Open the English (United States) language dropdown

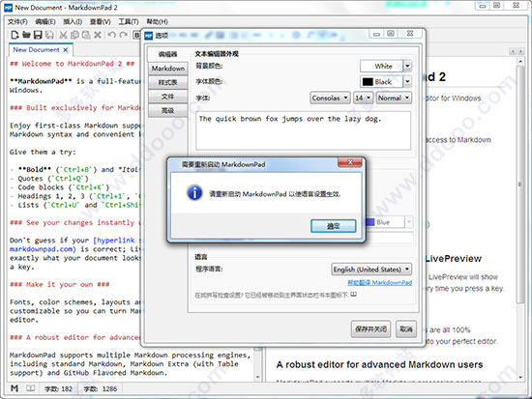tap(371, 270)
